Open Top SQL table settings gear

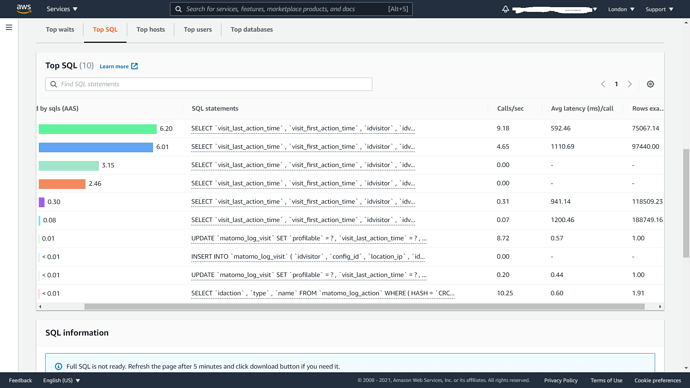pyautogui.click(x=650, y=84)
